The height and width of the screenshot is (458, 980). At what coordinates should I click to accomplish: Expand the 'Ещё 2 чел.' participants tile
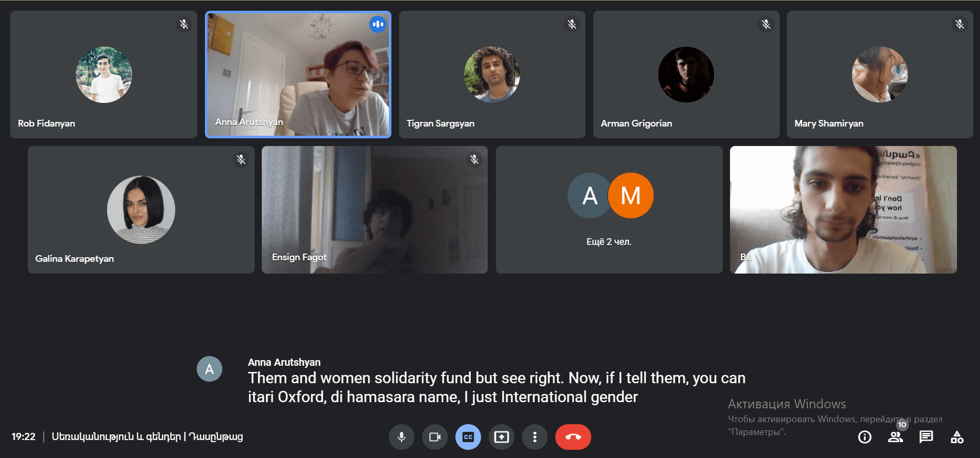[609, 210]
